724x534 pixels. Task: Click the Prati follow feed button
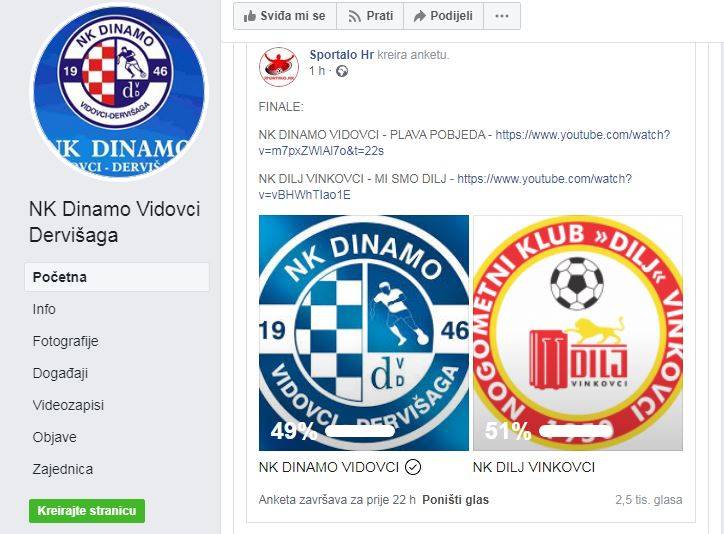point(370,16)
